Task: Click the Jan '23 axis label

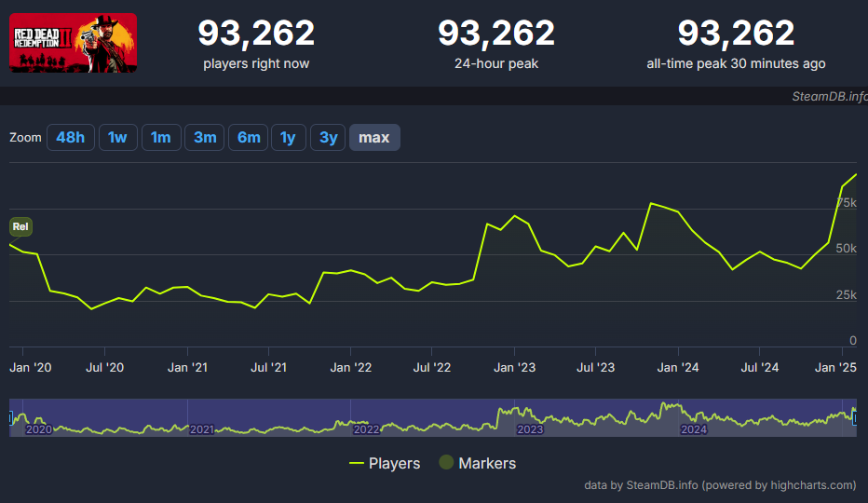Action: (x=515, y=368)
